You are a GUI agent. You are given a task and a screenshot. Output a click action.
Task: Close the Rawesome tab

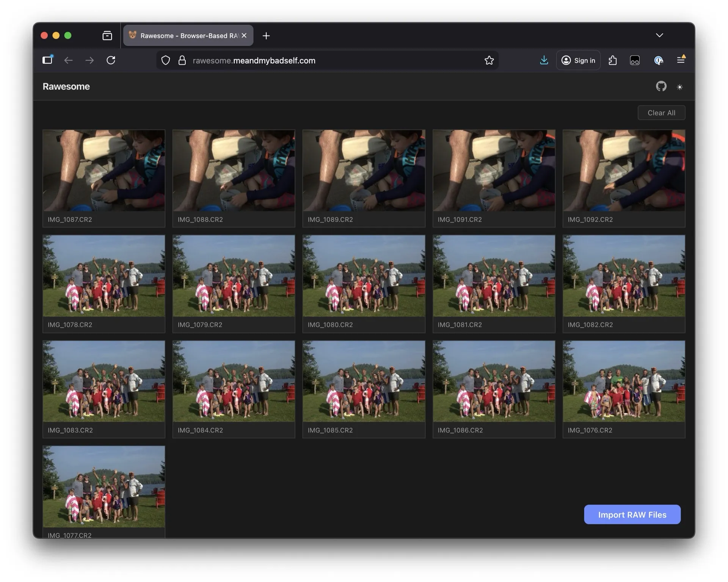[x=244, y=35]
